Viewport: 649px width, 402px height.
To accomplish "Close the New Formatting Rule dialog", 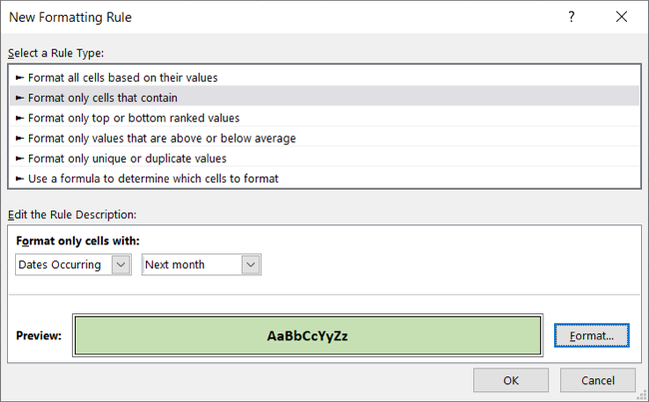I will click(621, 17).
